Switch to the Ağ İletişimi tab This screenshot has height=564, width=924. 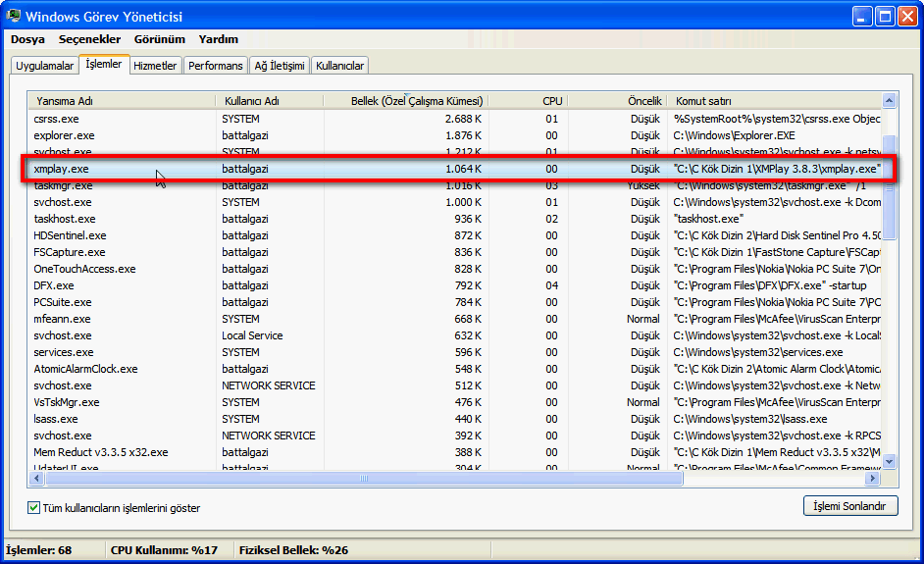pos(280,66)
